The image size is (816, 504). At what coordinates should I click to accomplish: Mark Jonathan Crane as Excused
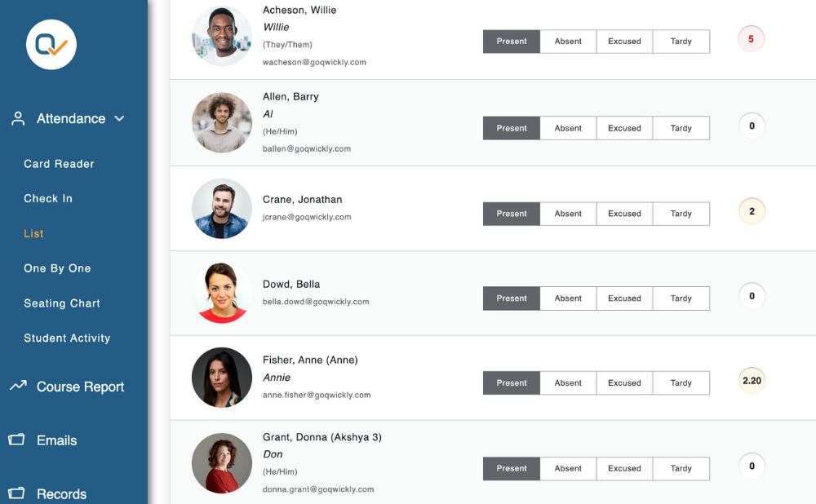(624, 213)
